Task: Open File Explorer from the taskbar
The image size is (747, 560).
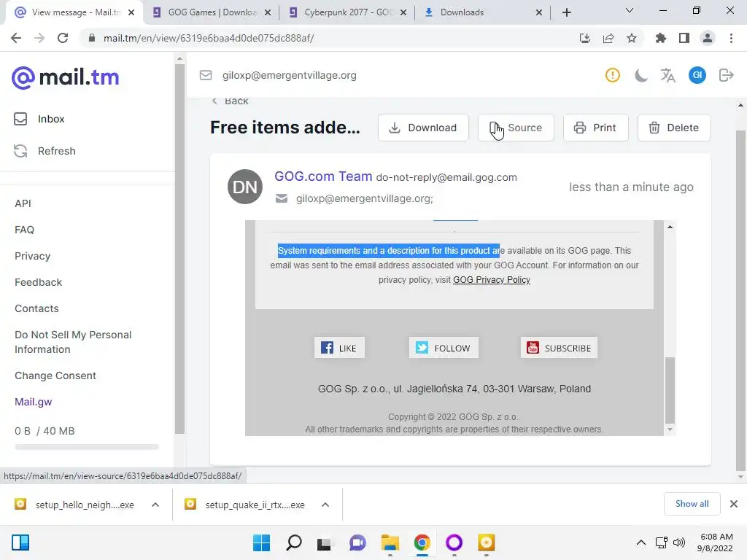Action: (390, 542)
